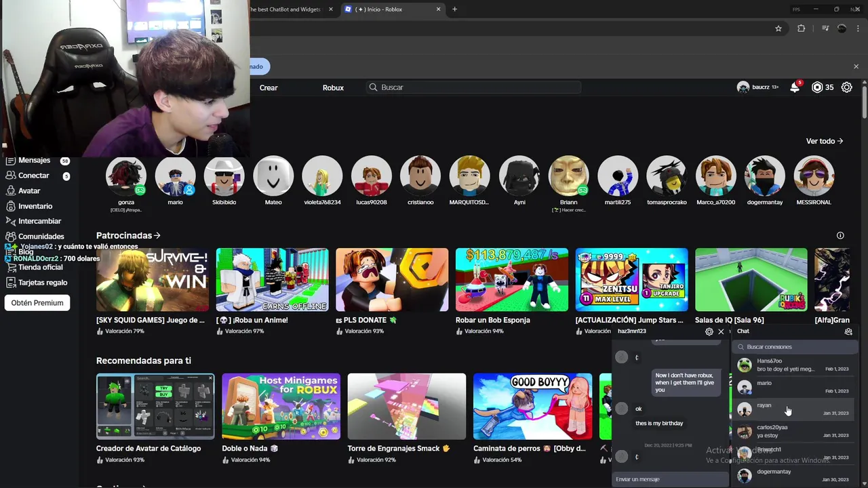This screenshot has width=868, height=488.
Task: Open Mensajes in the left sidebar
Action: click(34, 161)
